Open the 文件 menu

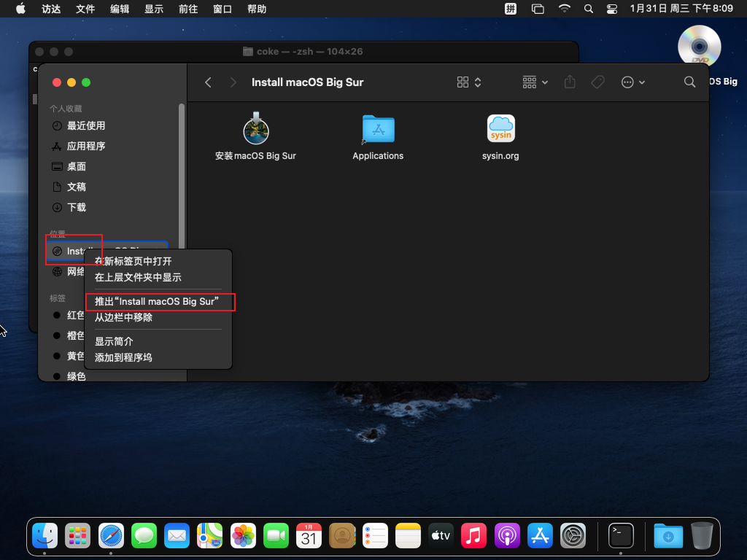pyautogui.click(x=85, y=9)
